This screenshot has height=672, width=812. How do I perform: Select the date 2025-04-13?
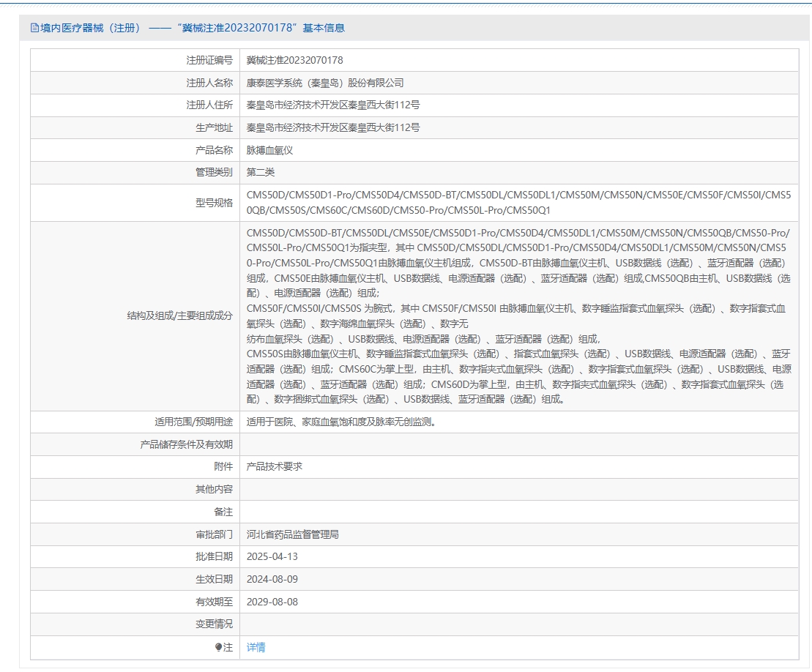click(272, 556)
